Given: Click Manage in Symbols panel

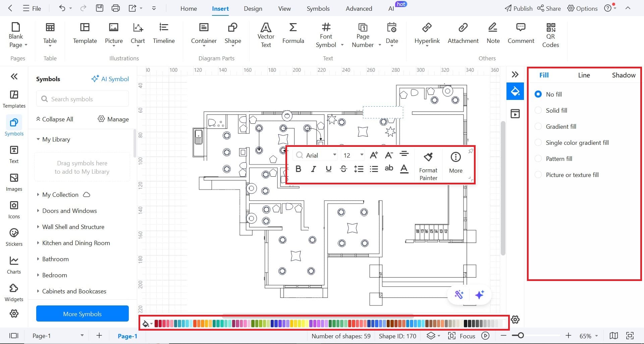Looking at the screenshot, I should click(x=113, y=119).
